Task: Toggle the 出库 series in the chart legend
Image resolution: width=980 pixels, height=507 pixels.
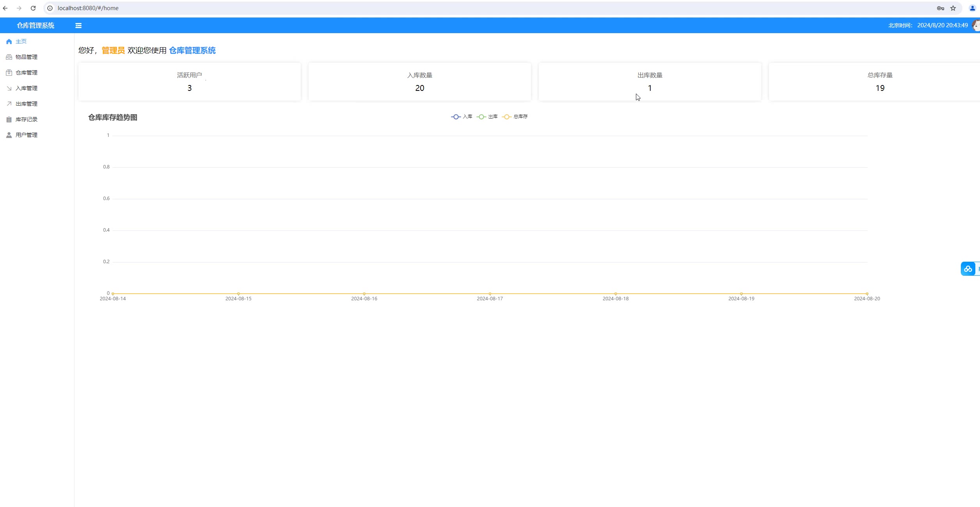Action: pos(487,117)
